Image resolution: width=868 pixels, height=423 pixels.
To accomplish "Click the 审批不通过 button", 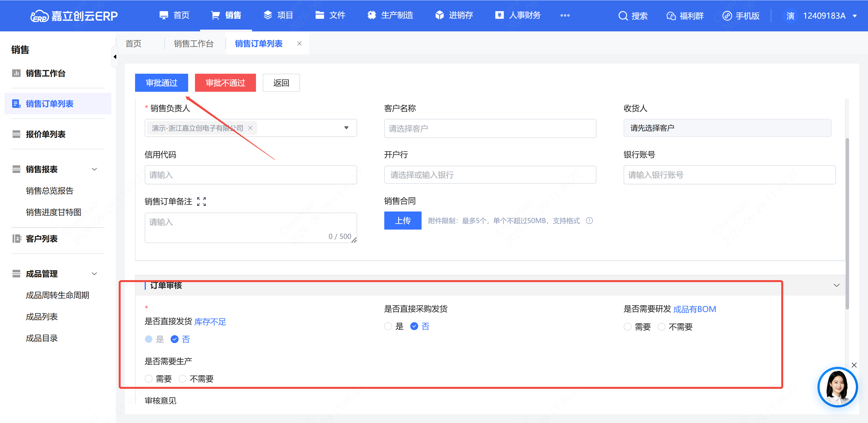I will pos(225,83).
